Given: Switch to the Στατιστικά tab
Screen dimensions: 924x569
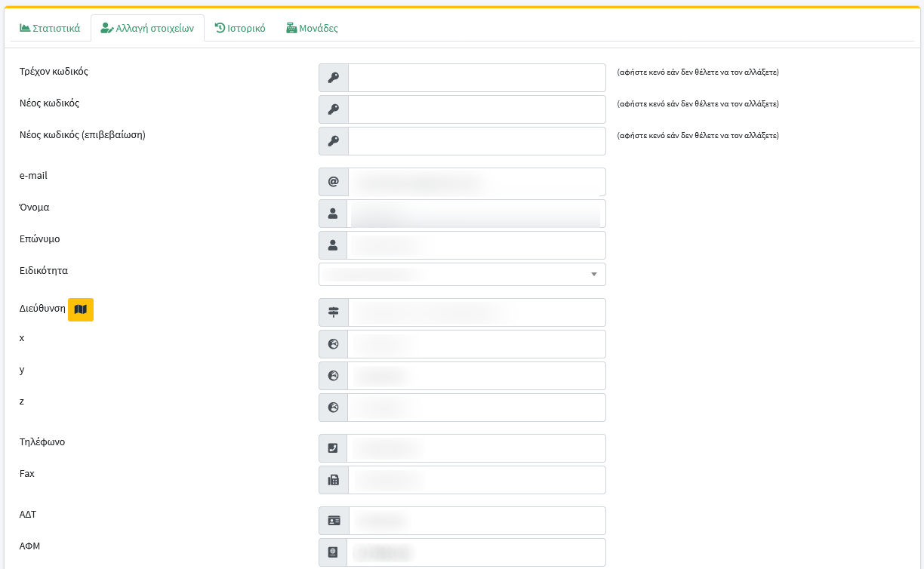Looking at the screenshot, I should [x=50, y=28].
